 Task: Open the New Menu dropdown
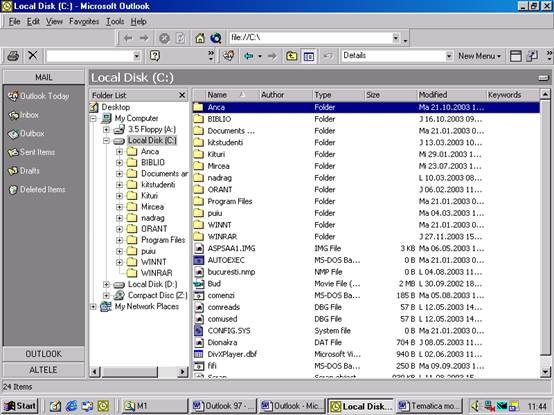click(x=479, y=56)
